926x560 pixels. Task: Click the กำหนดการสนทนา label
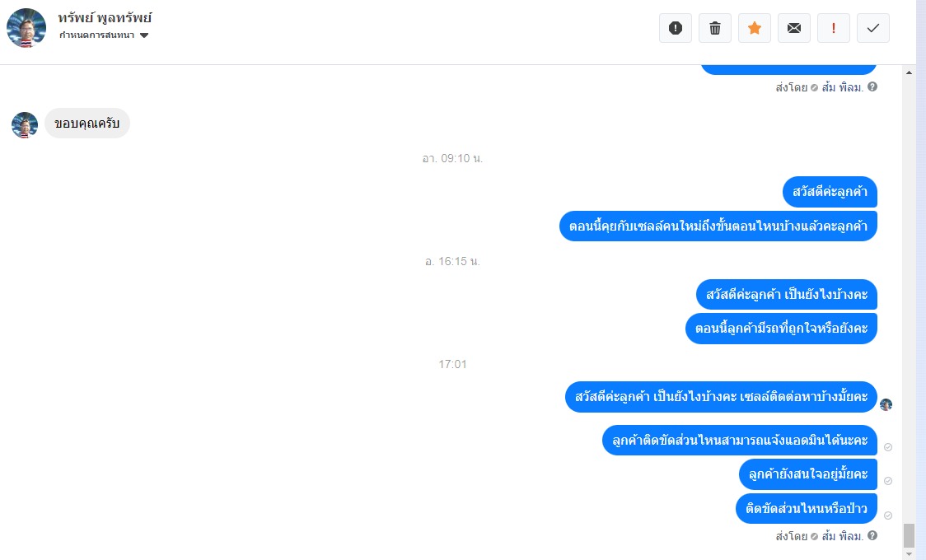(96, 35)
